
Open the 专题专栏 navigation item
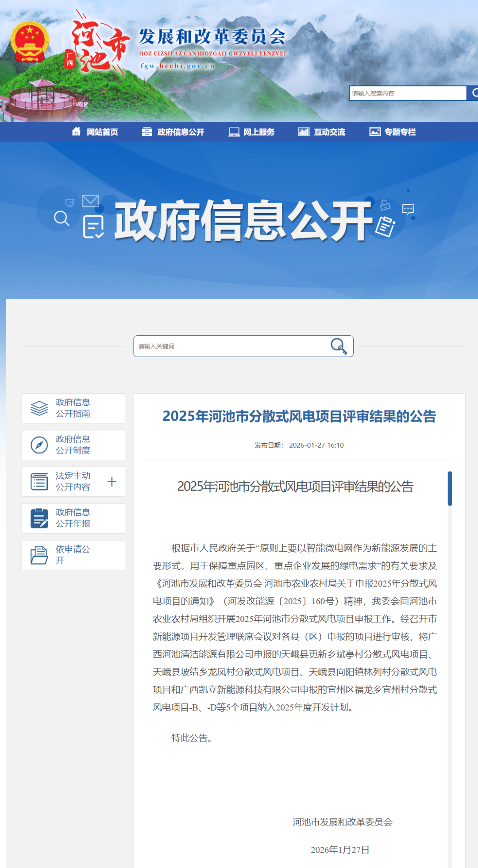[393, 132]
